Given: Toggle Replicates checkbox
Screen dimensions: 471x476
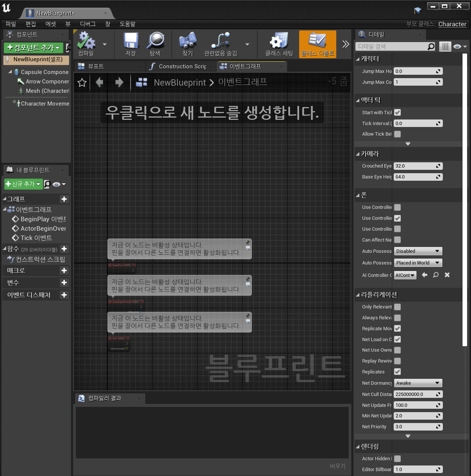Looking at the screenshot, I should [x=397, y=372].
